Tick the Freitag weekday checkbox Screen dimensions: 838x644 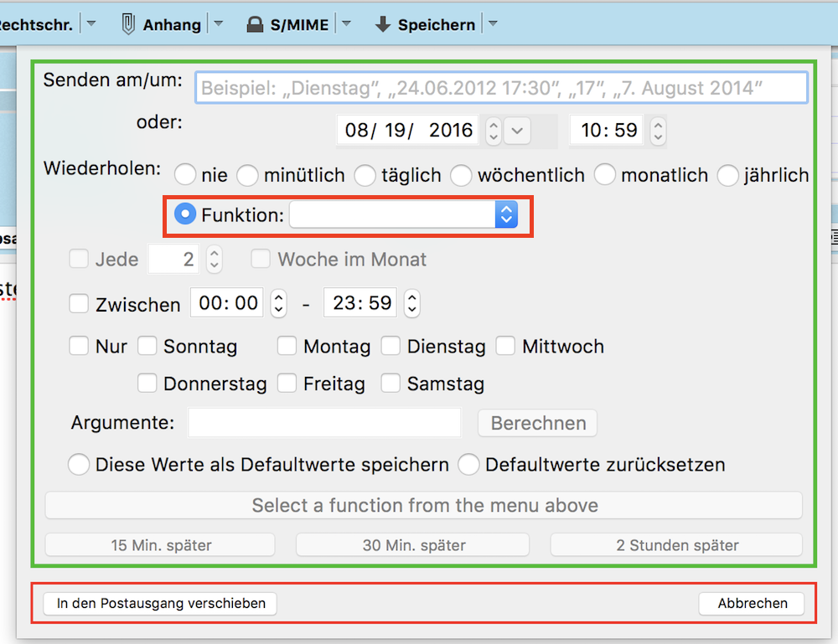287,384
